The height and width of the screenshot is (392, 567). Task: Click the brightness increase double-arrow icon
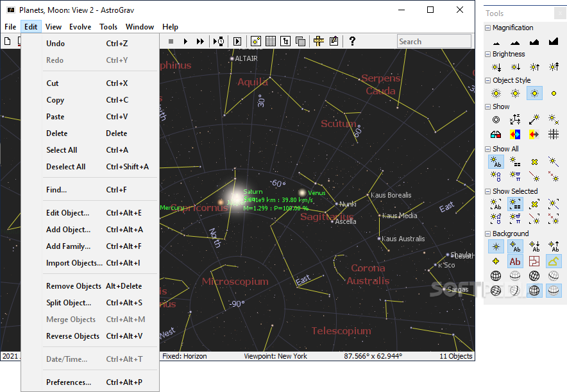click(x=554, y=67)
